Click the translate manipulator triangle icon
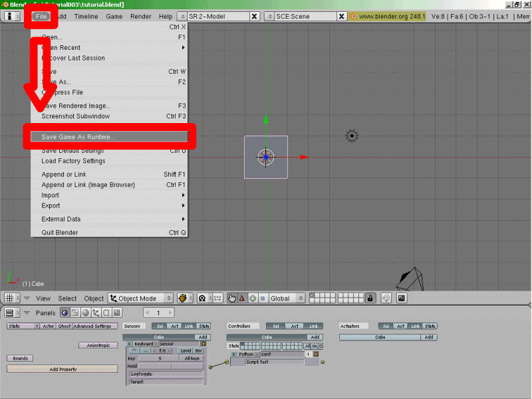Viewport: 532px width, 399px height. point(242,299)
